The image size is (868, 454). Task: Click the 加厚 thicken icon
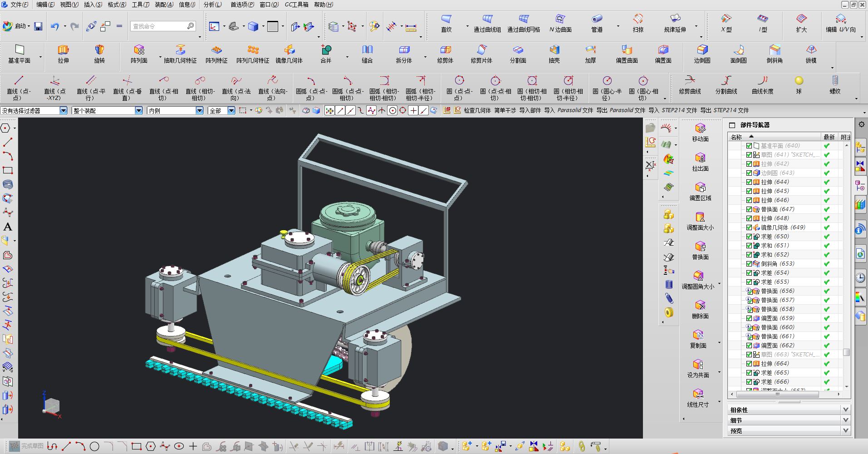[x=590, y=49]
